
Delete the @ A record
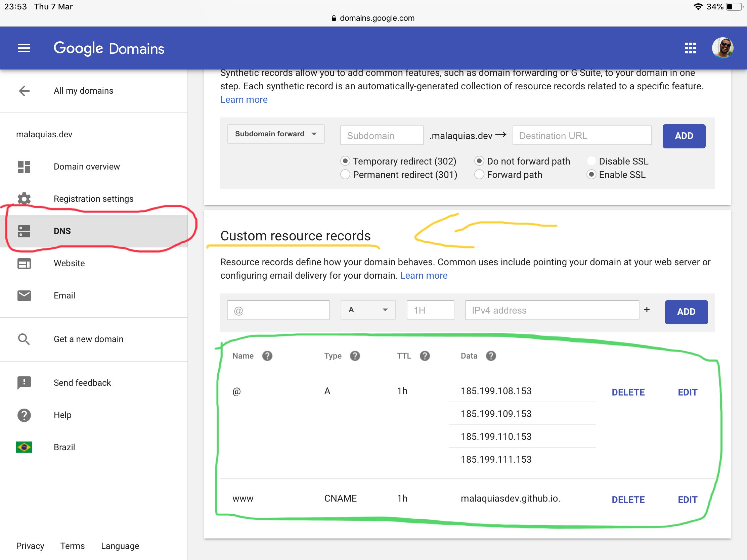coord(628,392)
